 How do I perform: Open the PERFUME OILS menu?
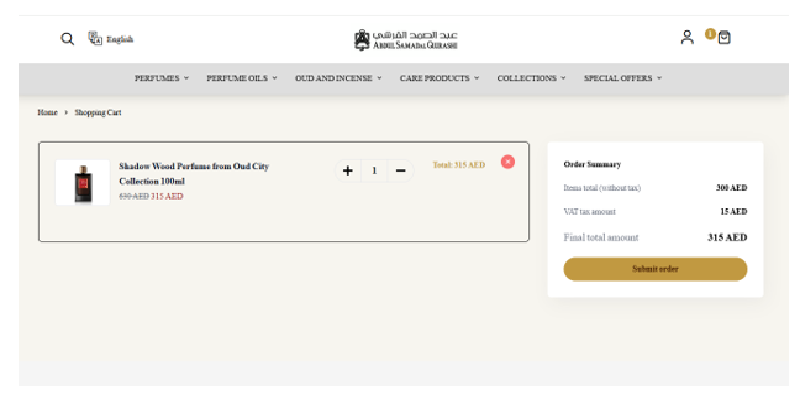tap(237, 78)
